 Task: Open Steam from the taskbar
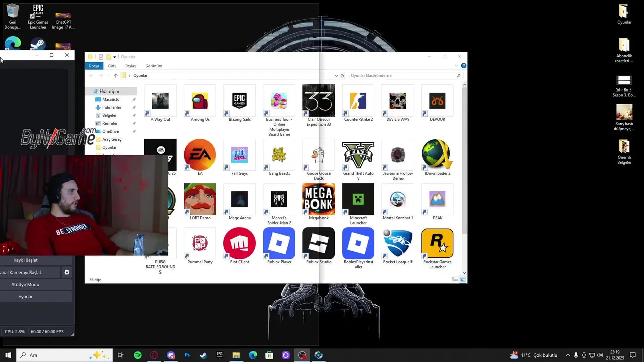pyautogui.click(x=203, y=355)
